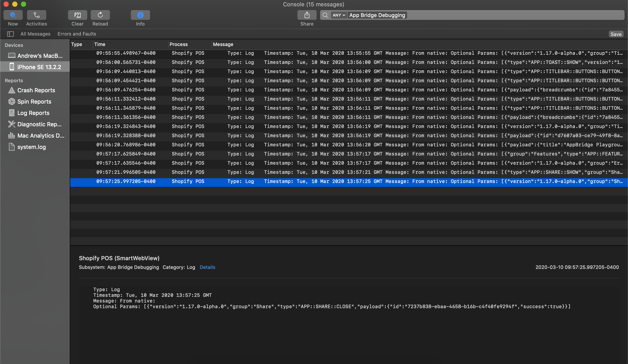
Task: Click the App Bridge Debugging search token
Action: 377,15
